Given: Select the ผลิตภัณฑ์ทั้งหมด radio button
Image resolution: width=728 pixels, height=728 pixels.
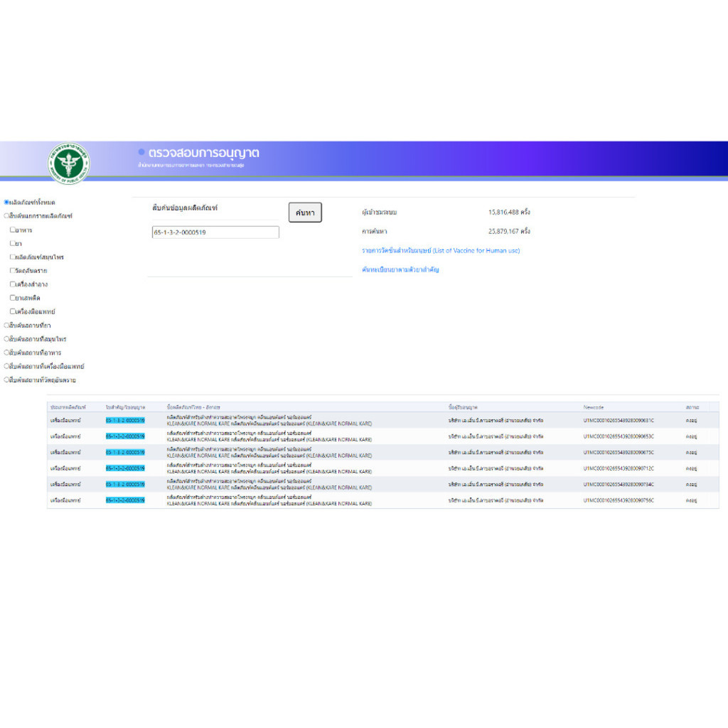Looking at the screenshot, I should click(6, 202).
